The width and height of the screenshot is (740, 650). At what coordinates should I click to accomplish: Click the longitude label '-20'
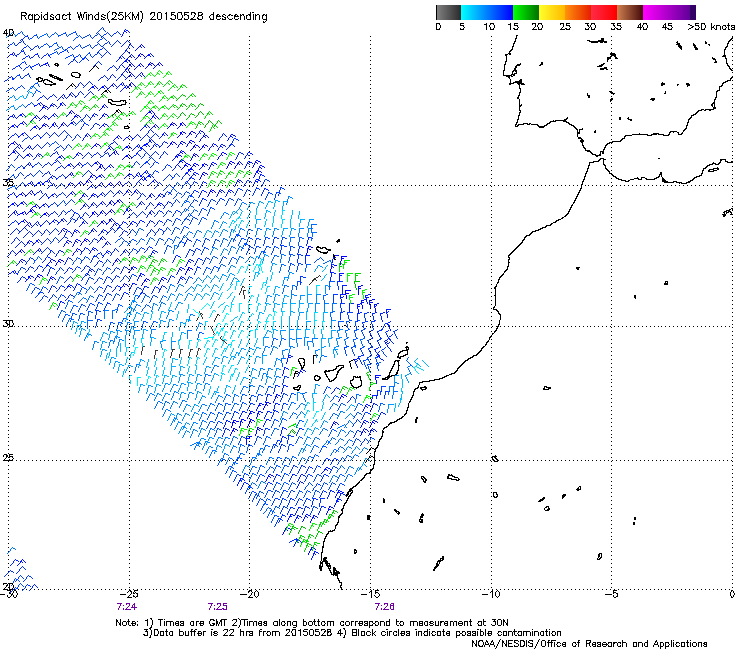pos(250,594)
